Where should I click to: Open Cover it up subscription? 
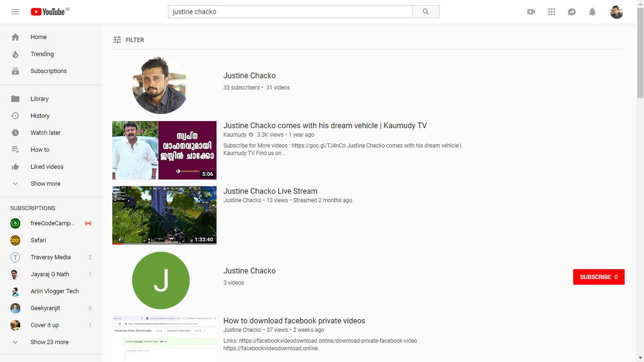[x=44, y=325]
